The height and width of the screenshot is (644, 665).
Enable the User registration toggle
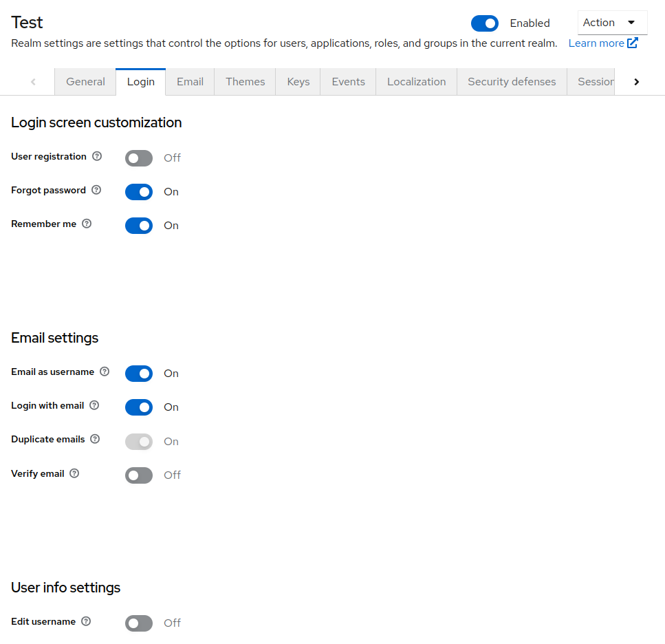click(138, 158)
